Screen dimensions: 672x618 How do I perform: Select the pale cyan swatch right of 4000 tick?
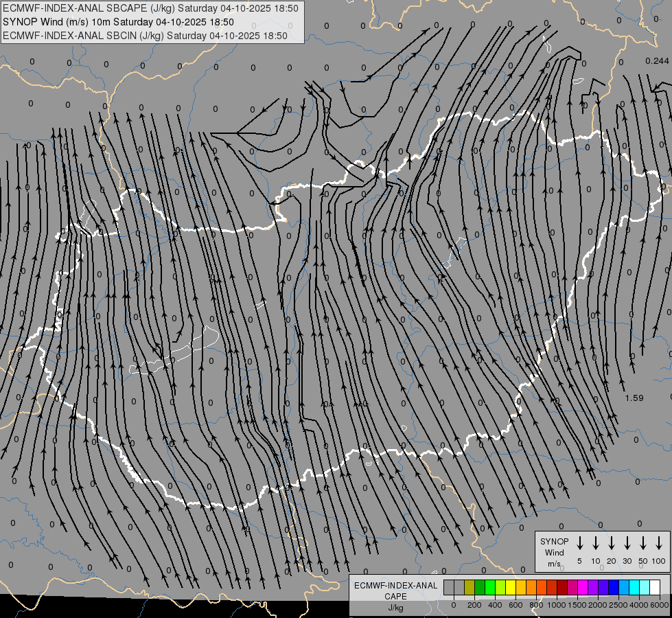pyautogui.click(x=645, y=587)
